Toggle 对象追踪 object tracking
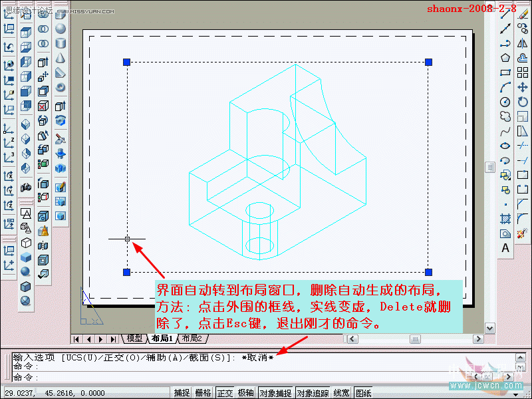Screen dimensions: 532x399 (313, 393)
